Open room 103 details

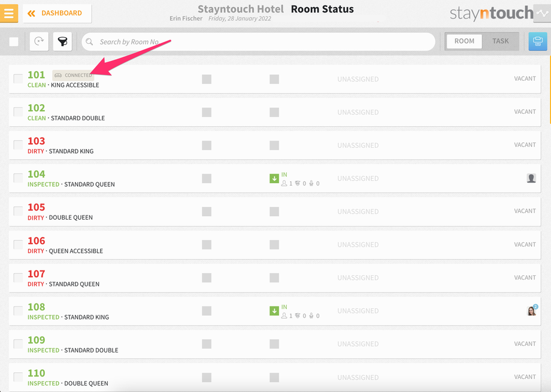pos(274,145)
